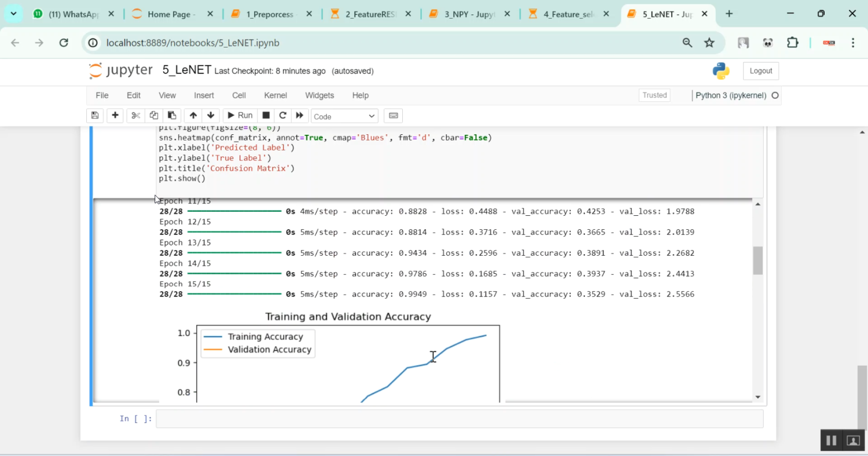Move selected cell down with arrow

(x=211, y=116)
